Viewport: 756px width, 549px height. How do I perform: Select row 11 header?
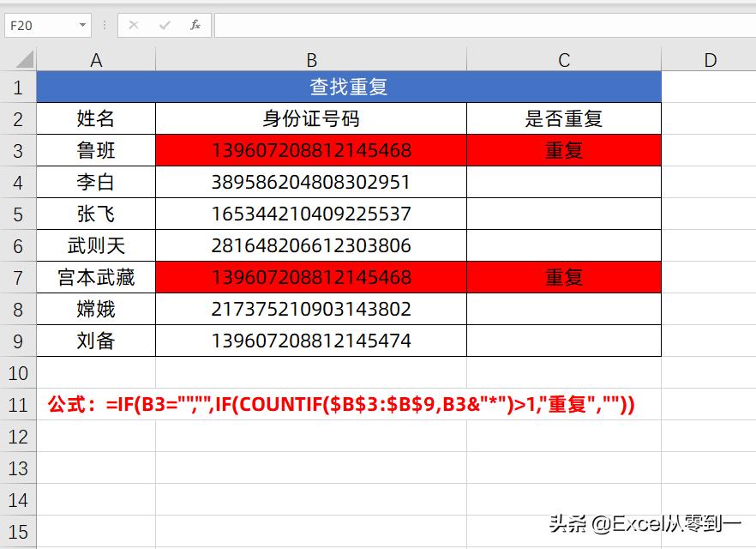pos(18,405)
